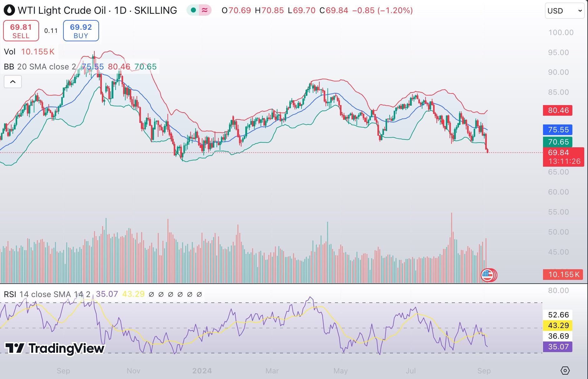Click the high value H70.85
Image resolution: width=588 pixels, height=379 pixels.
pos(269,10)
